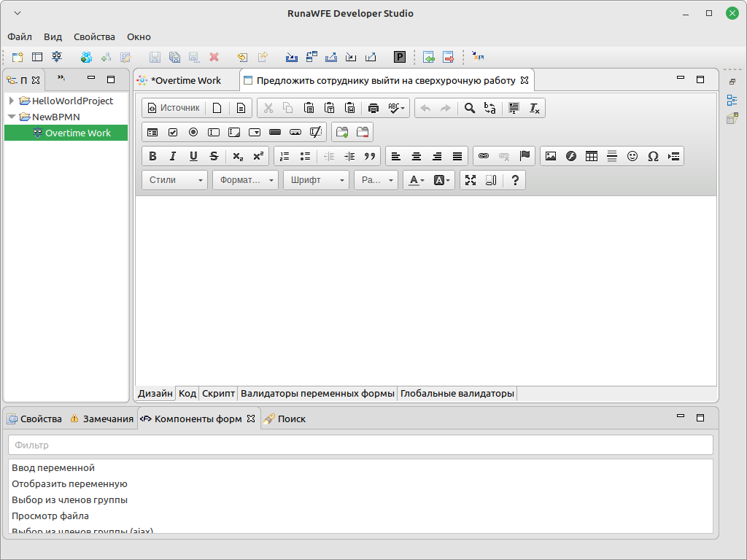The image size is (747, 560).
Task: Click the Print icon
Action: [x=373, y=108]
